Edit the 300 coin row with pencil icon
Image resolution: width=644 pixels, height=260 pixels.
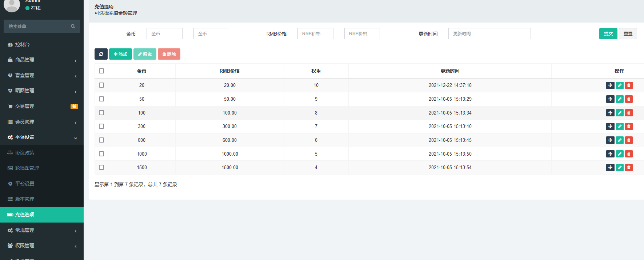point(620,127)
